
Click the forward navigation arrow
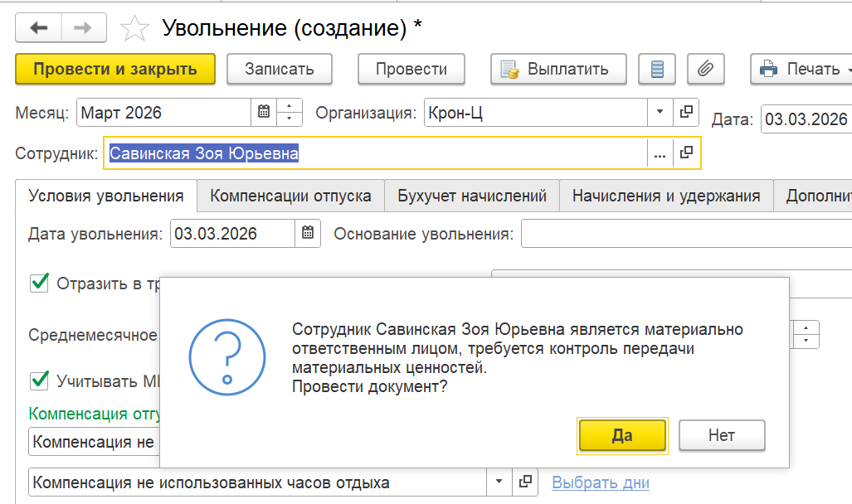[x=82, y=28]
